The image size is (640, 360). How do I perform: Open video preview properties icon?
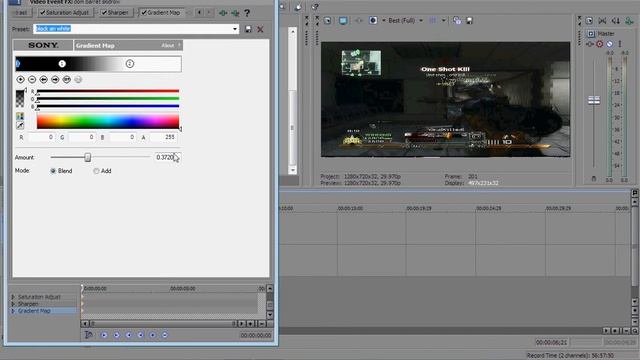327,20
